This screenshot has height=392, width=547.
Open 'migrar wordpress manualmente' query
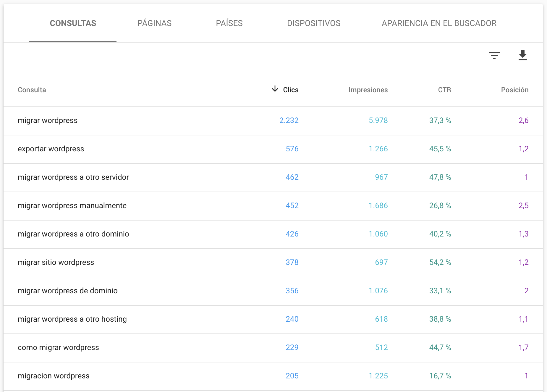[72, 205]
